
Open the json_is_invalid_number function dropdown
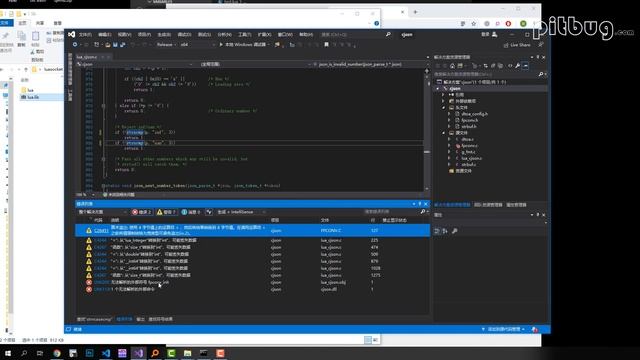click(x=369, y=64)
